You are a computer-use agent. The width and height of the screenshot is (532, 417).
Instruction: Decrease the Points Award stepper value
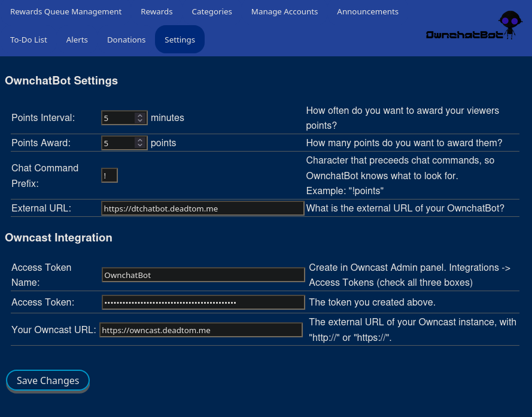coord(140,146)
